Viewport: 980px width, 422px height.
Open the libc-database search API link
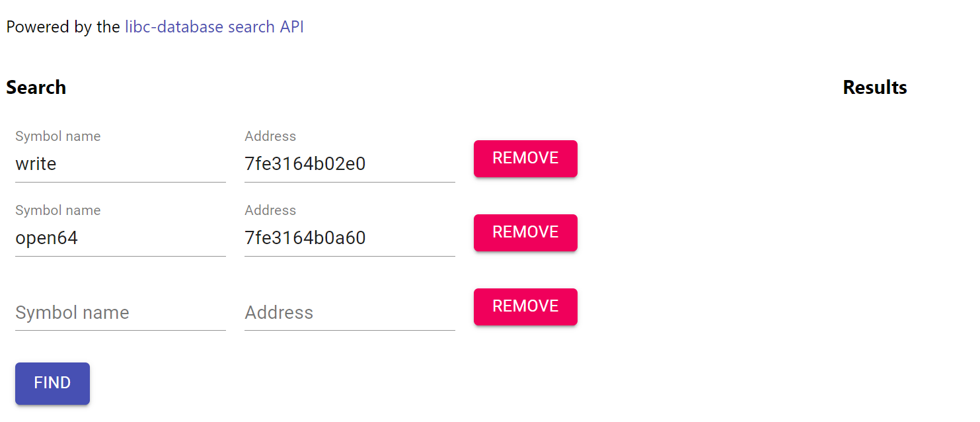(x=213, y=27)
